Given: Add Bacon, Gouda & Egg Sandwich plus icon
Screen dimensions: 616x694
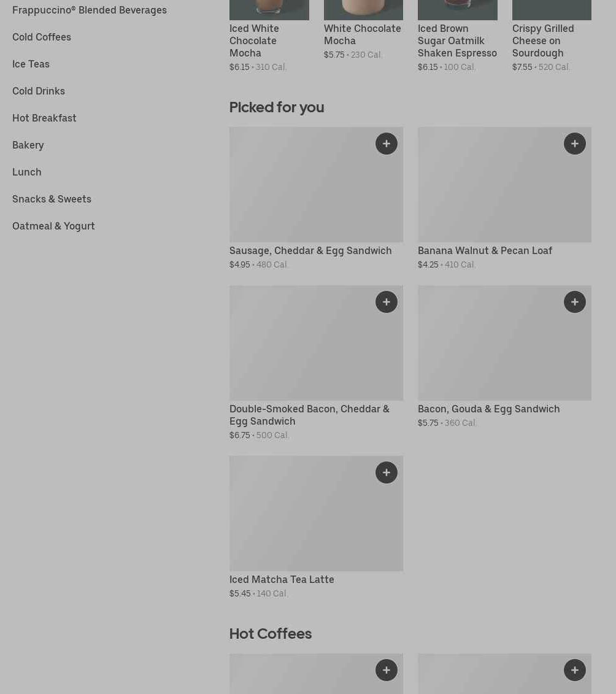Looking at the screenshot, I should 575,302.
